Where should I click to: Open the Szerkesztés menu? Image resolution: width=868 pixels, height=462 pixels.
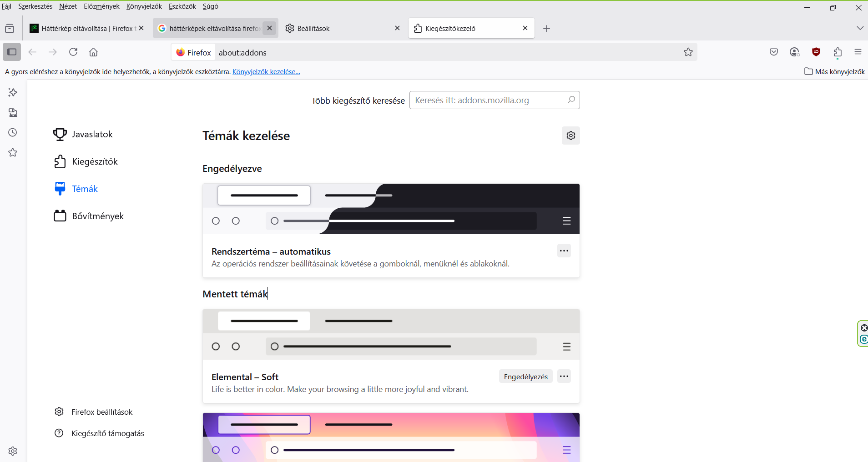(35, 6)
